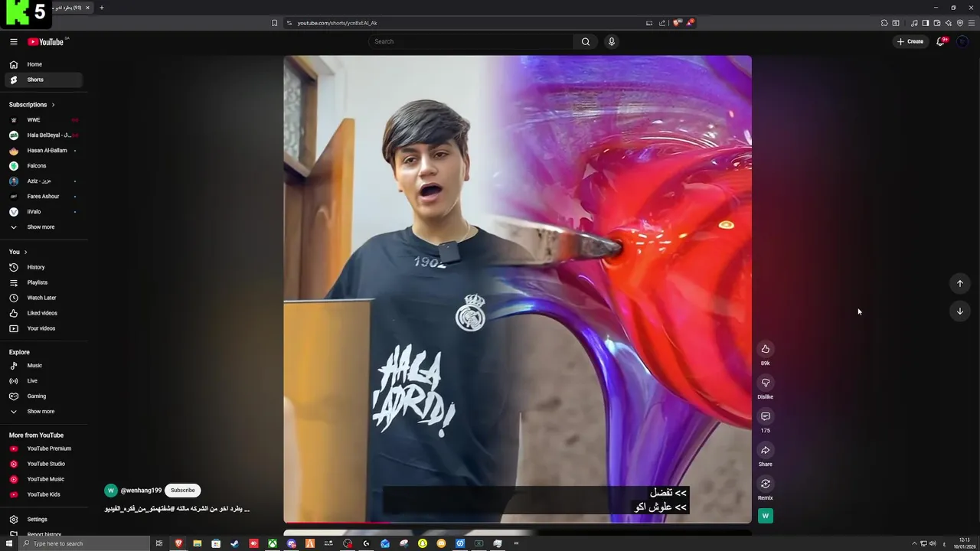This screenshot has height=551, width=980.
Task: Go to the next Short with down arrow
Action: (x=960, y=311)
